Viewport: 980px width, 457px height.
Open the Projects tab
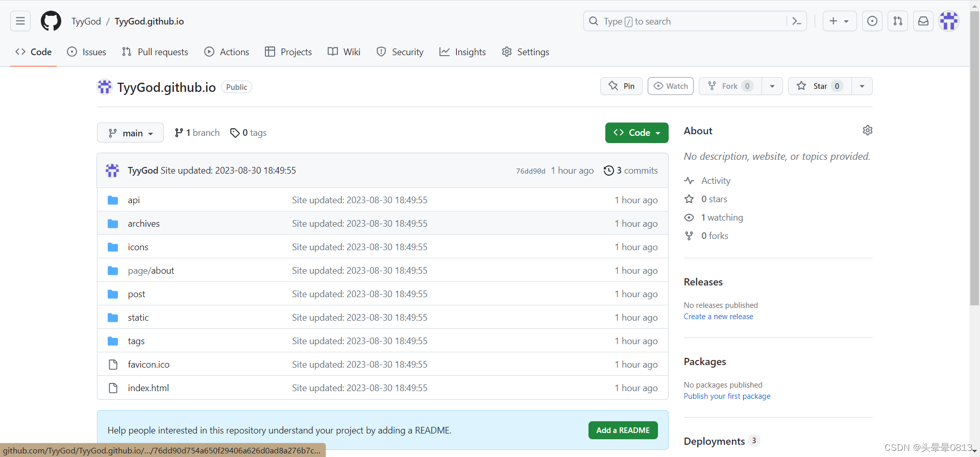click(288, 52)
